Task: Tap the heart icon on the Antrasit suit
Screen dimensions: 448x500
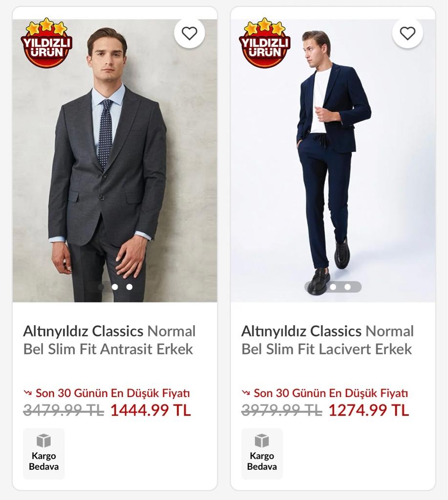Action: [x=189, y=33]
